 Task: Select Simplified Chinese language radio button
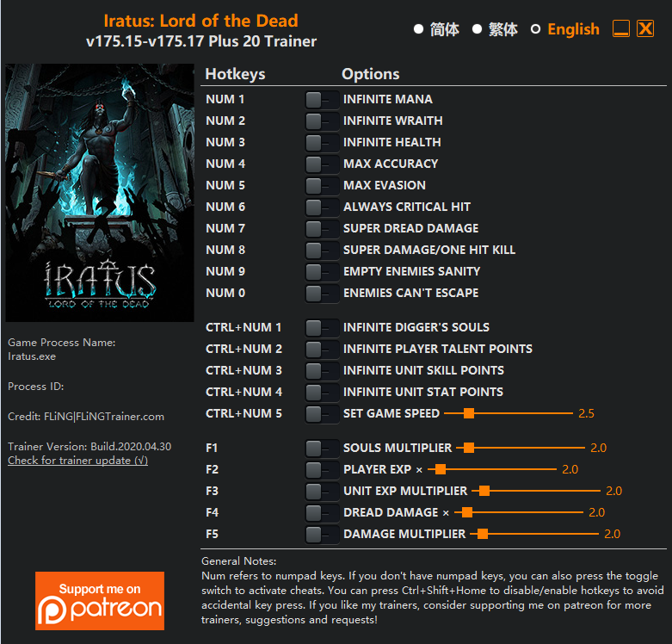tap(418, 29)
